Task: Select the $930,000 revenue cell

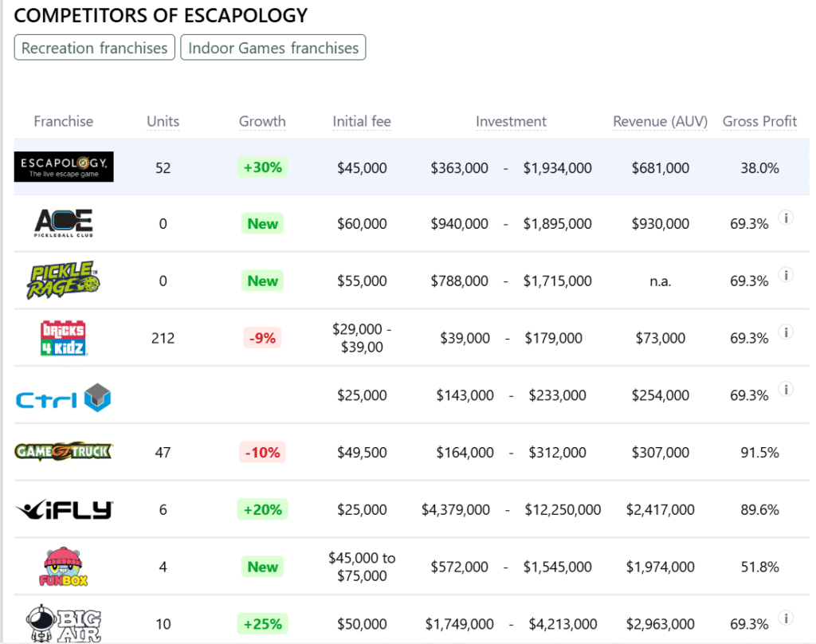Action: pos(661,224)
